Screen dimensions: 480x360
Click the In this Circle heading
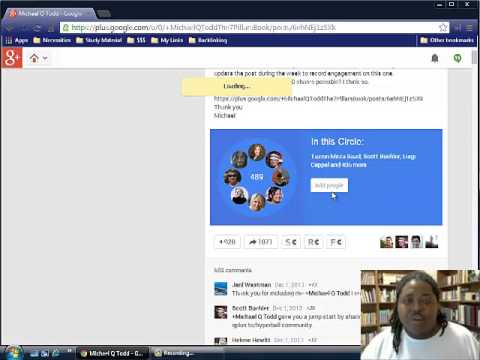(x=337, y=142)
